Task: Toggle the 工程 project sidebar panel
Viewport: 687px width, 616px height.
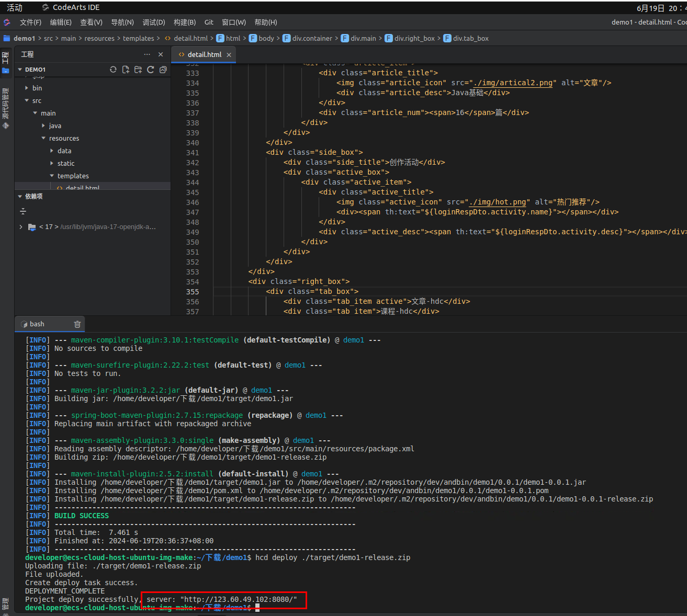Action: pyautogui.click(x=6, y=62)
